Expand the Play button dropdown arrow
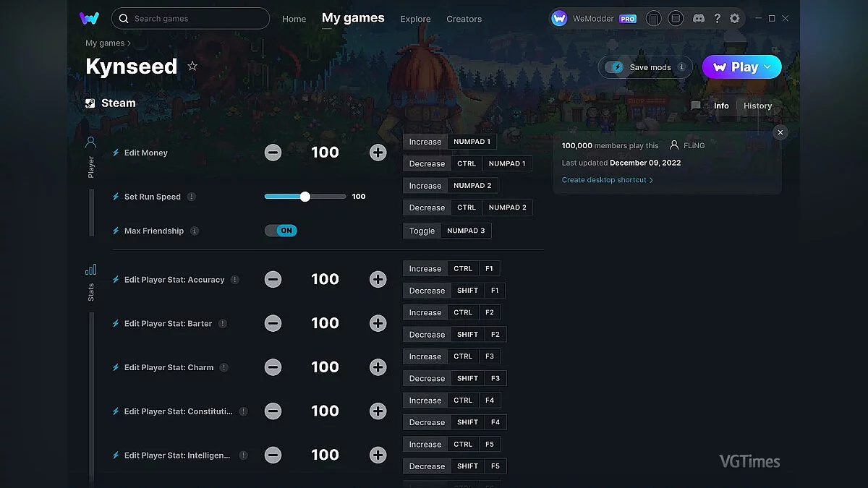The height and width of the screenshot is (488, 868). (x=768, y=67)
